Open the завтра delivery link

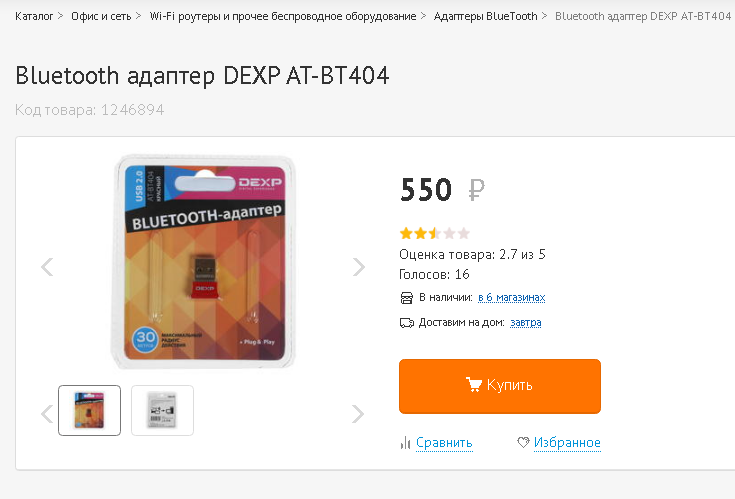[525, 322]
